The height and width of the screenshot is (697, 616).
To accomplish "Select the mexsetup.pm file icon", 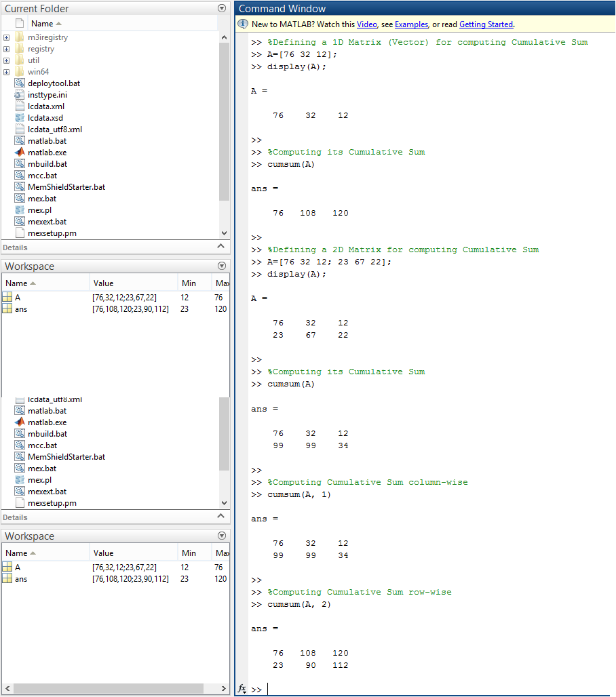I will pos(19,233).
